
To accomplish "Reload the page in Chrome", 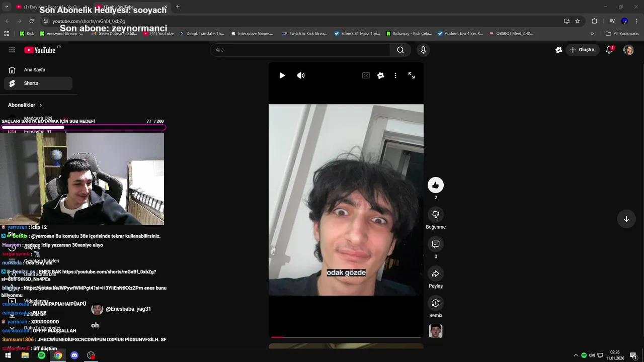I will 31,21.
